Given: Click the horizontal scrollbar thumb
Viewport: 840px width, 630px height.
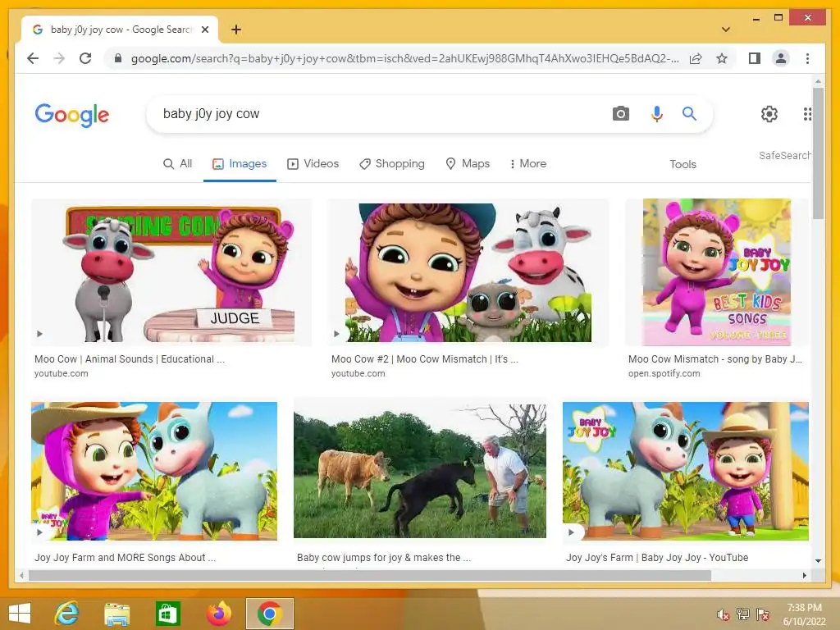Looking at the screenshot, I should 370,575.
